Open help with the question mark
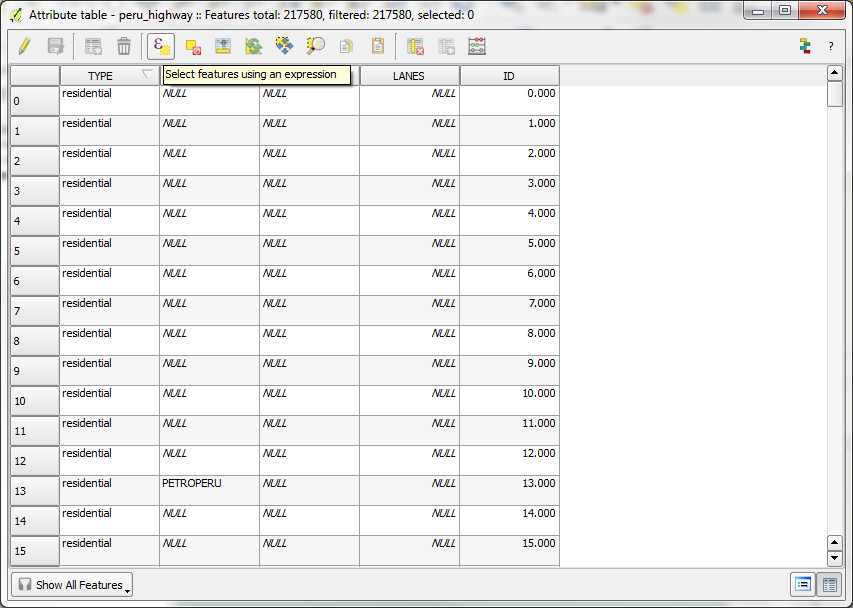Viewport: 853px width, 608px height. pos(830,46)
